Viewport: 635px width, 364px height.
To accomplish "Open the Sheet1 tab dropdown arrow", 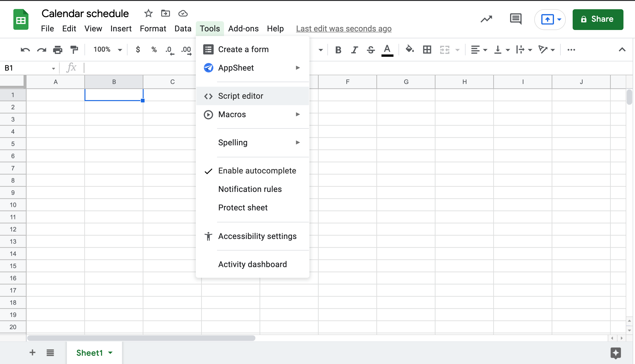I will pyautogui.click(x=110, y=353).
